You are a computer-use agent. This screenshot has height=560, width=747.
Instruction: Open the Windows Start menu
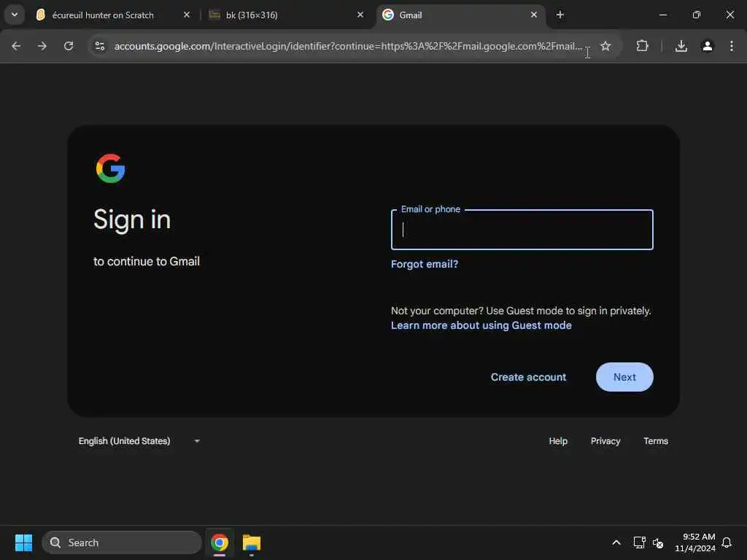[x=23, y=542]
